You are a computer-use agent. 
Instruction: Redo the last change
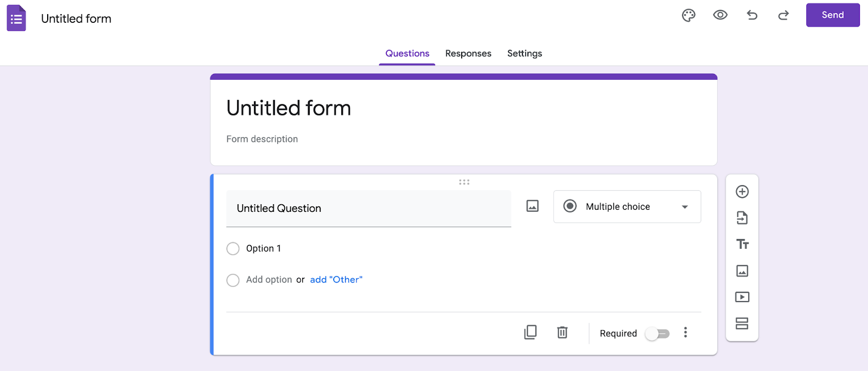[x=783, y=15]
